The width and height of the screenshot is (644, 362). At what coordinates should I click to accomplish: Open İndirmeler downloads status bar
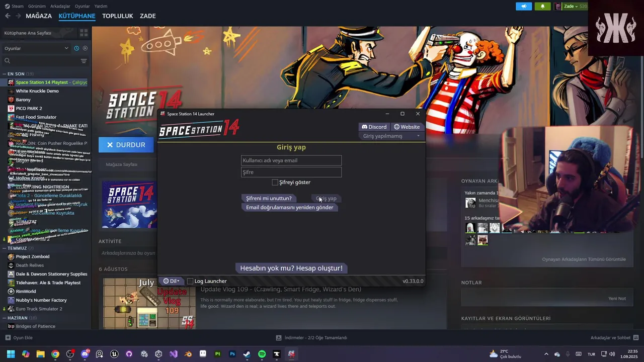click(311, 338)
